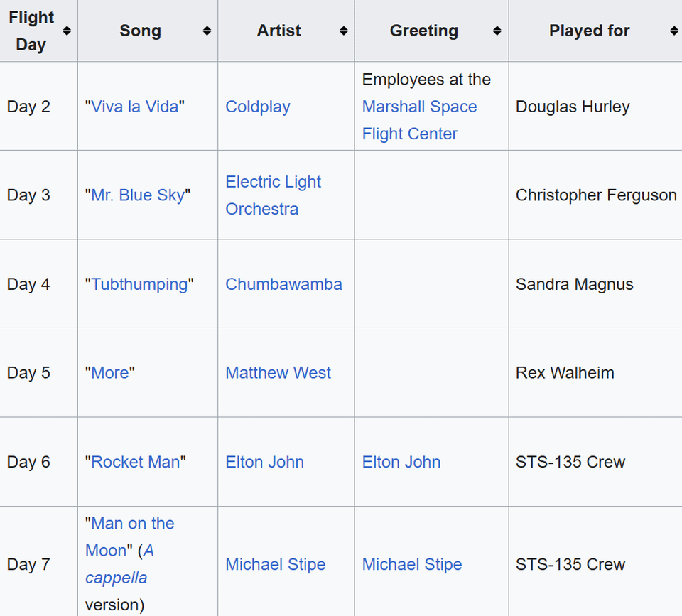The width and height of the screenshot is (682, 616).
Task: Open the Rocket Man song link
Action: (135, 462)
